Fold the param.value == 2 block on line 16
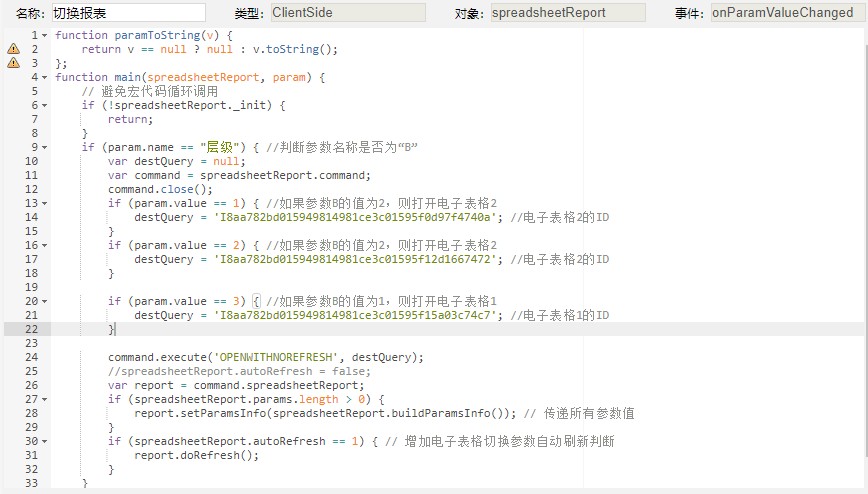The width and height of the screenshot is (868, 494). (45, 245)
